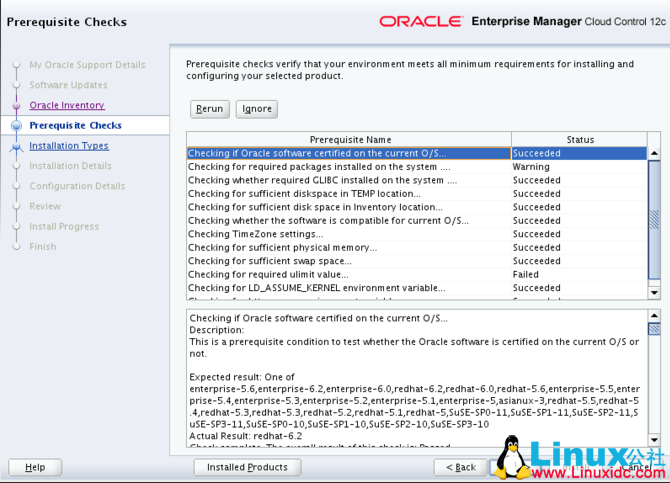Click the Configuration Details step
This screenshot has width=670, height=483.
tap(77, 186)
